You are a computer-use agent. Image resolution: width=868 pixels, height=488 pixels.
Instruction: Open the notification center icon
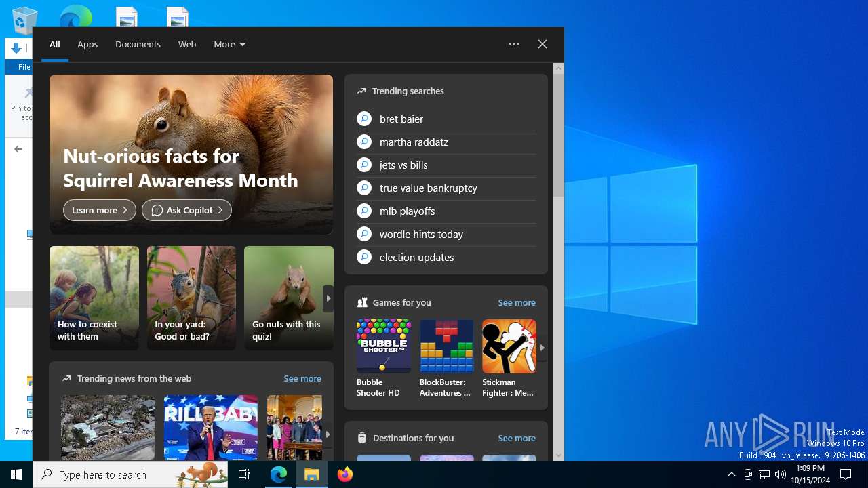click(846, 474)
